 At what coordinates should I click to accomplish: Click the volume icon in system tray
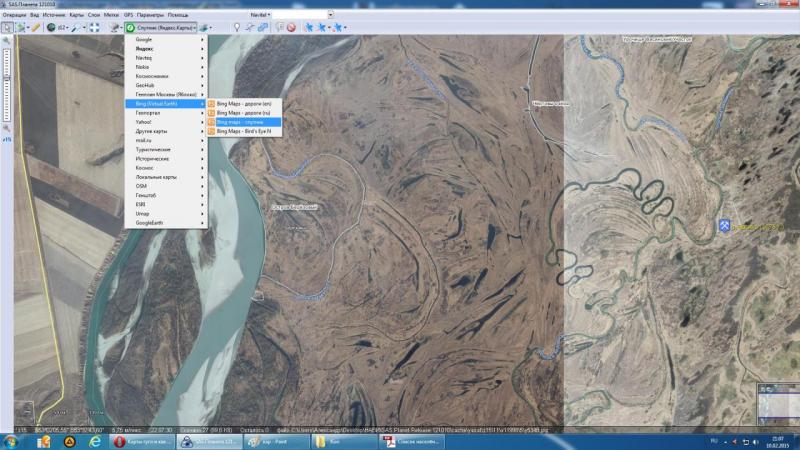pos(756,442)
